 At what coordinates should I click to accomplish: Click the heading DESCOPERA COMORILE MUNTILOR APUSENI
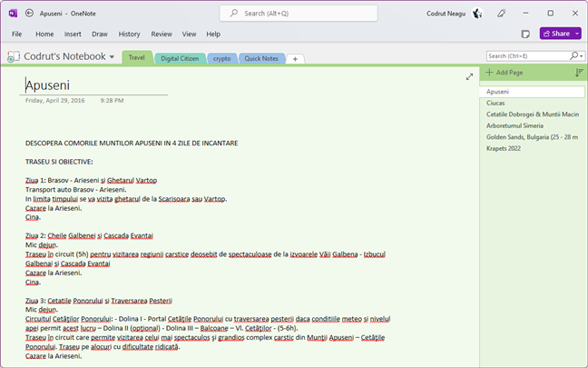point(132,143)
